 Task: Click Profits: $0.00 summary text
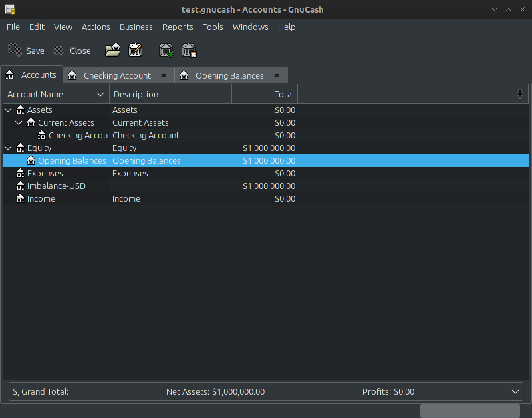[x=388, y=392]
